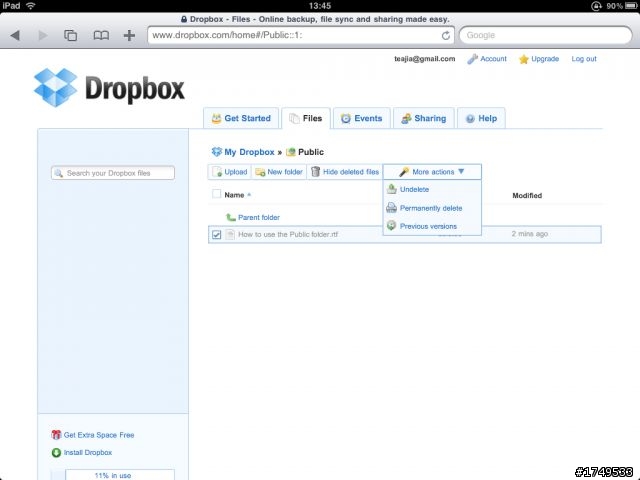Click the rtf file document icon
The height and width of the screenshot is (480, 640).
coord(230,234)
